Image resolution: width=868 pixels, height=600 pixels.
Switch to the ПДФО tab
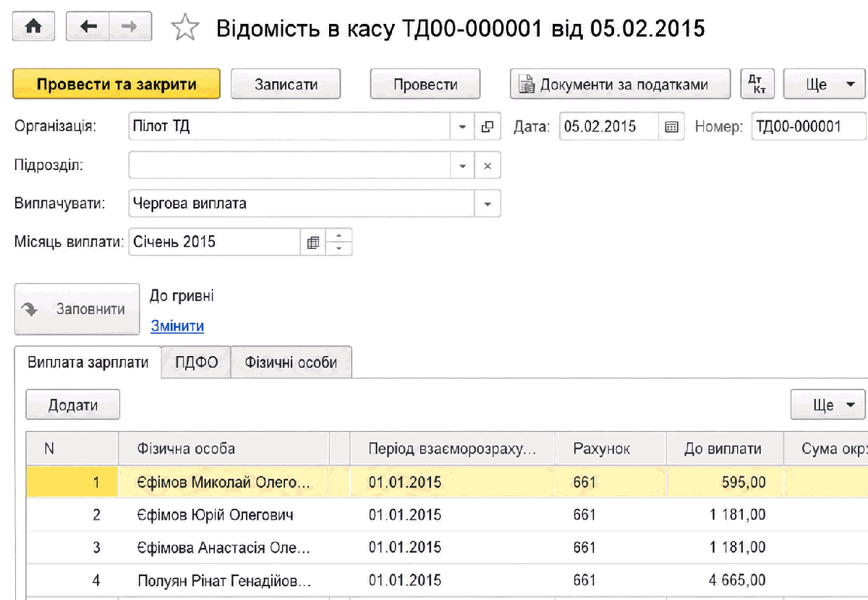[196, 362]
